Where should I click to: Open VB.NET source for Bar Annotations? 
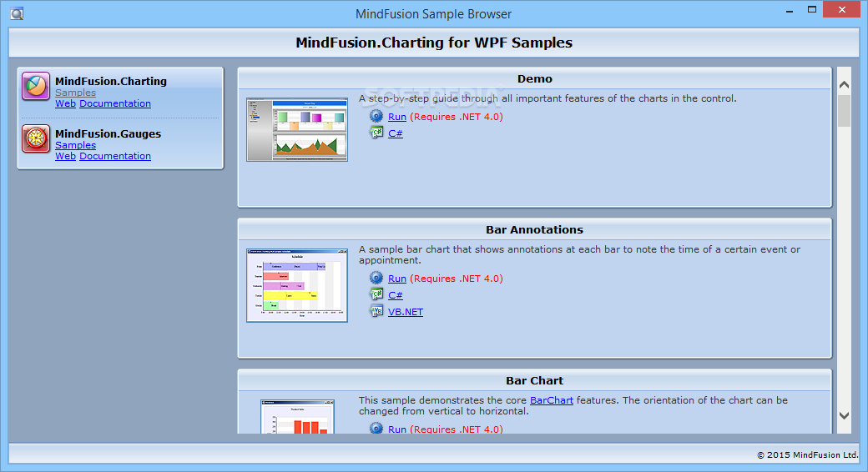[406, 312]
